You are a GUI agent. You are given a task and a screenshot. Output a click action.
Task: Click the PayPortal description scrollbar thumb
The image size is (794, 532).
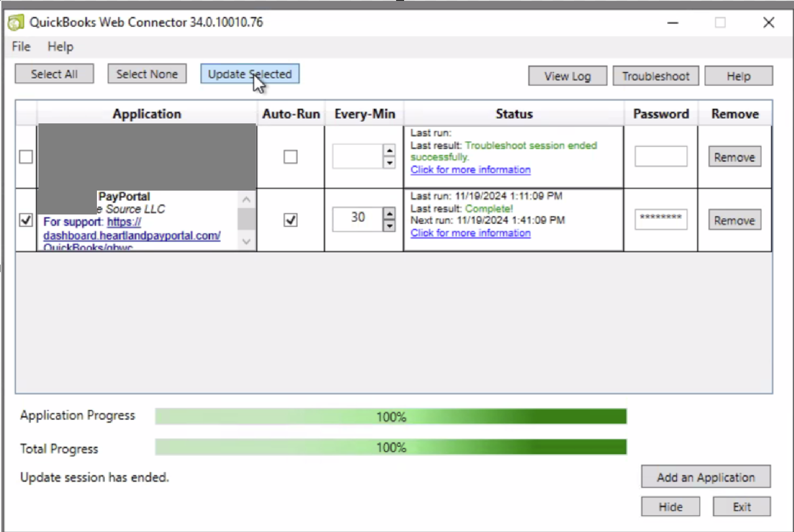point(246,218)
